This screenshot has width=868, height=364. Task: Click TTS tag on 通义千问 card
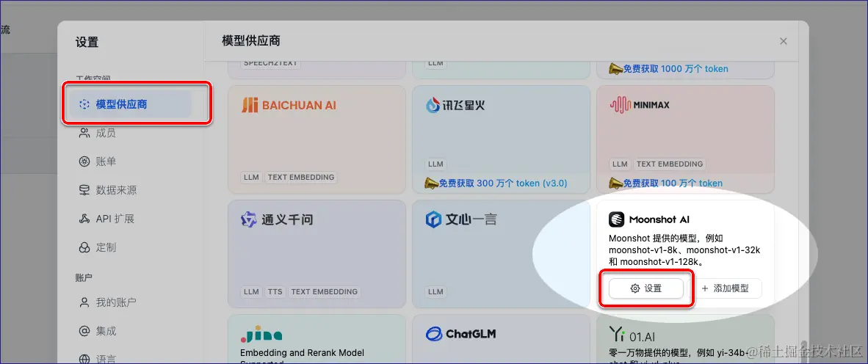click(275, 291)
